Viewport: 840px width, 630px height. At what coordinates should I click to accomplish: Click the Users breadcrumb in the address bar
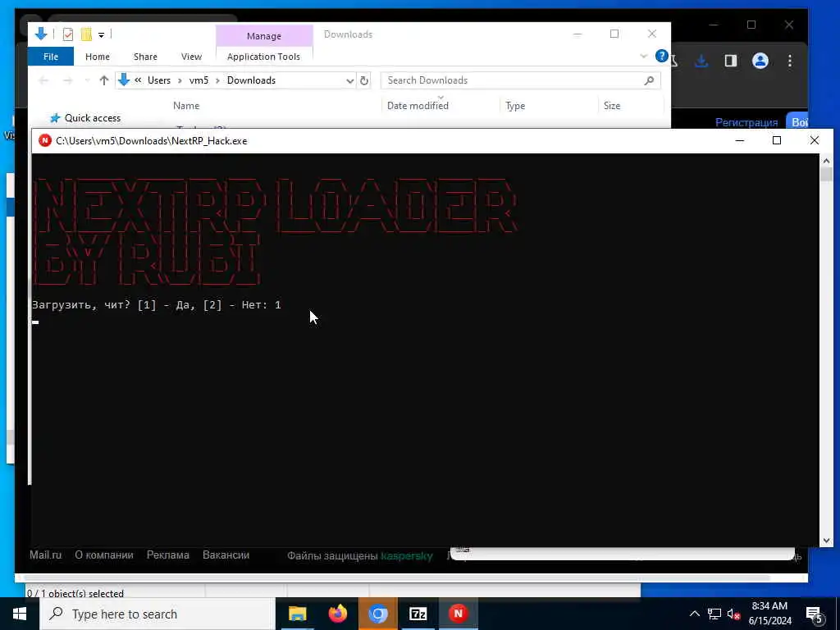pyautogui.click(x=159, y=80)
